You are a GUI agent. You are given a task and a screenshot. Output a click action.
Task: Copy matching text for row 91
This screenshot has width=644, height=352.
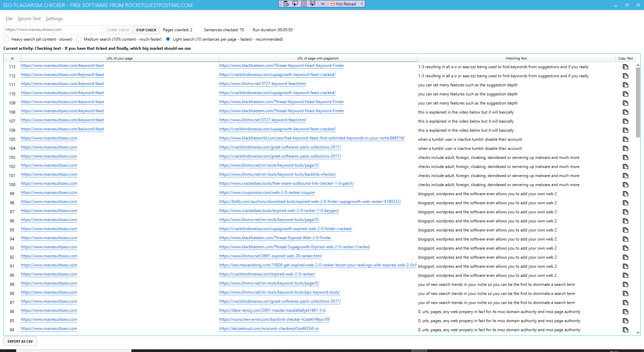pyautogui.click(x=625, y=266)
